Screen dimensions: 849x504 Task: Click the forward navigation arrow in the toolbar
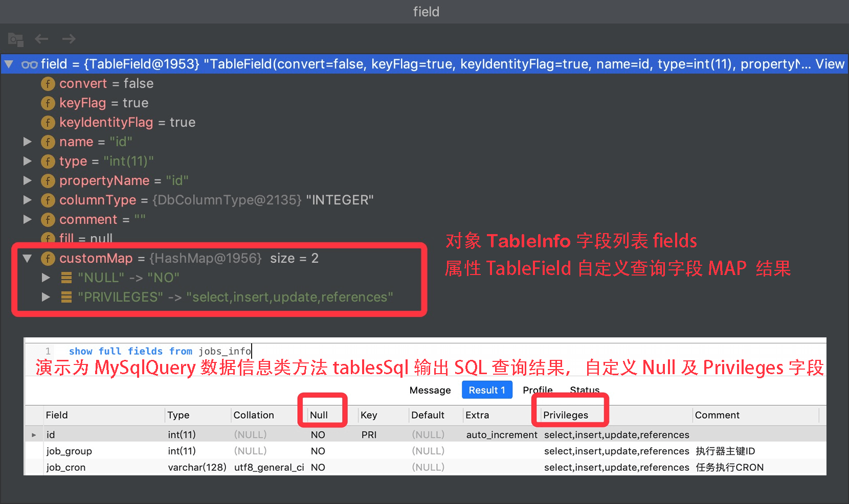coord(69,39)
